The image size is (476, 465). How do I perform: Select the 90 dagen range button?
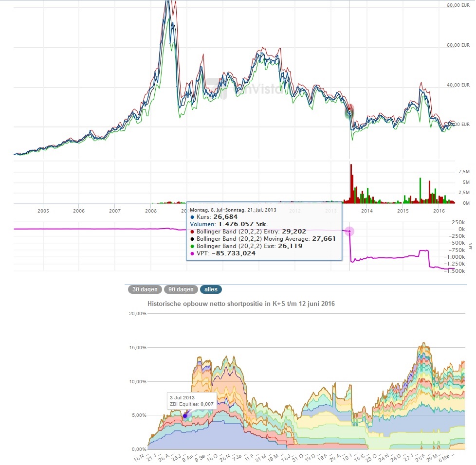[181, 289]
